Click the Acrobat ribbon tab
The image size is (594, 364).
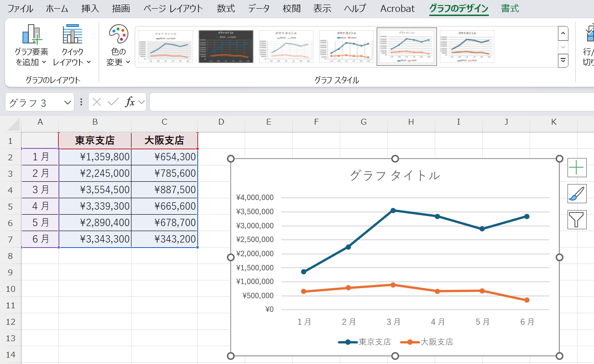pos(397,8)
